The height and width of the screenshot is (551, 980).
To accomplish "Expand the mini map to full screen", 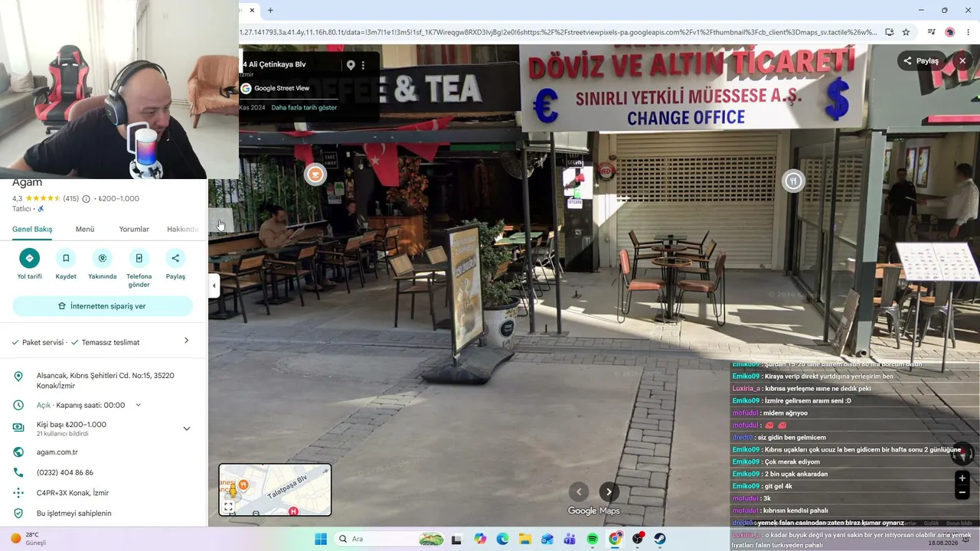I will pyautogui.click(x=228, y=507).
